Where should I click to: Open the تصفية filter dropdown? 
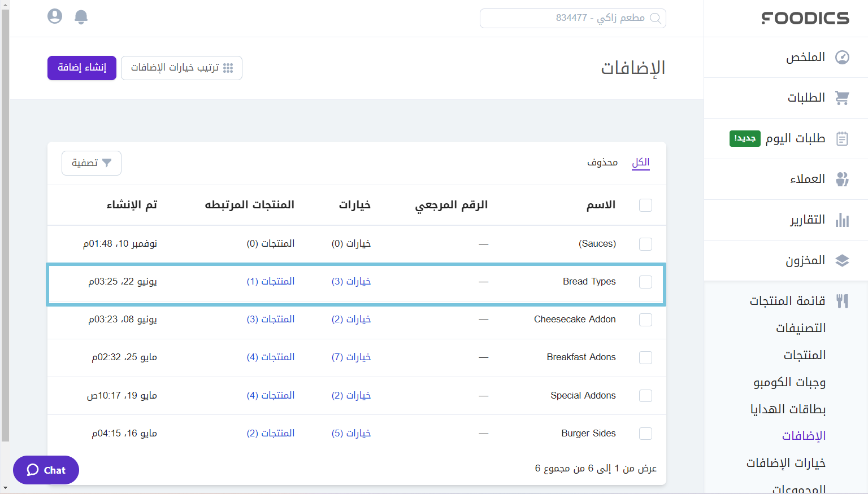[x=92, y=163]
